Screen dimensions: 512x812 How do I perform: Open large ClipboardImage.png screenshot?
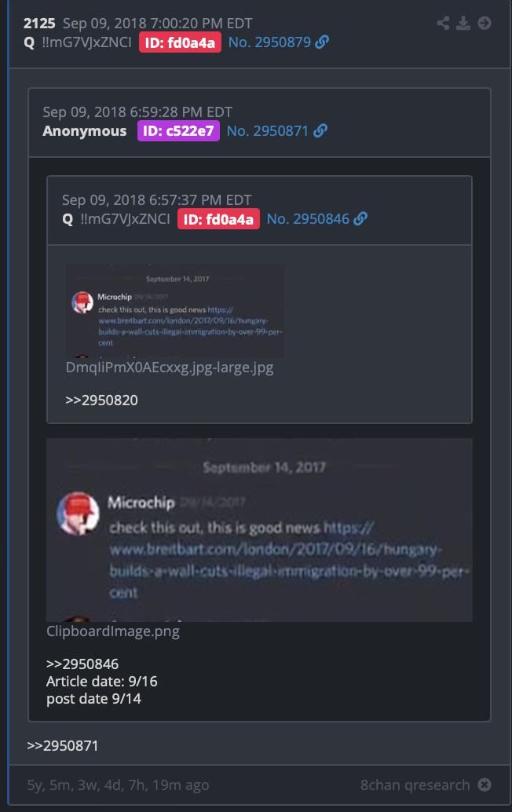tap(259, 530)
